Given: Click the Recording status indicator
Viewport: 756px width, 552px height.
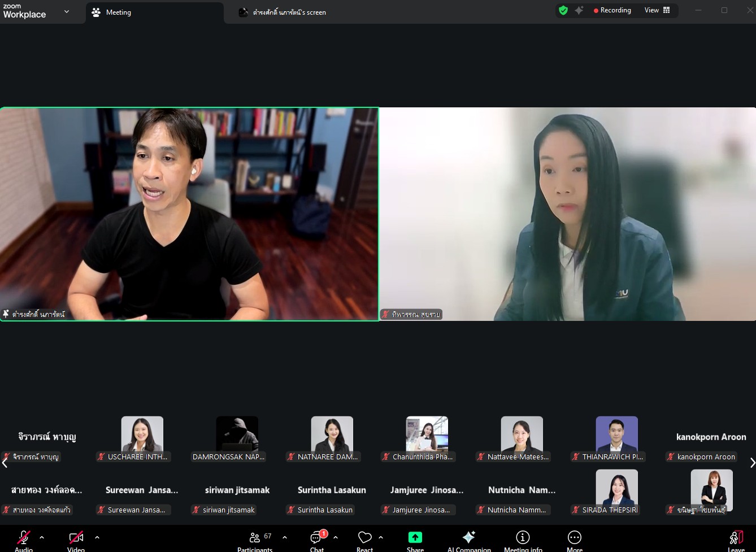Looking at the screenshot, I should [612, 10].
